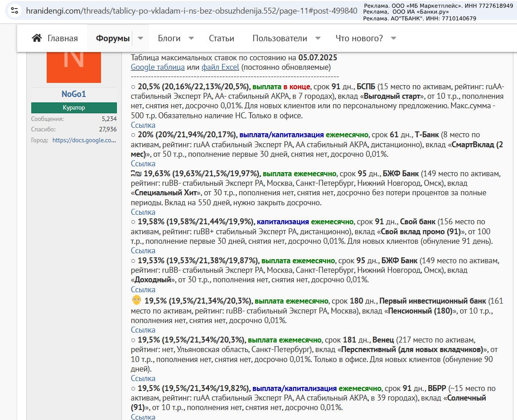Viewport: 517px width, 420px height.
Task: Select the Блоги menu item
Action: click(x=169, y=38)
